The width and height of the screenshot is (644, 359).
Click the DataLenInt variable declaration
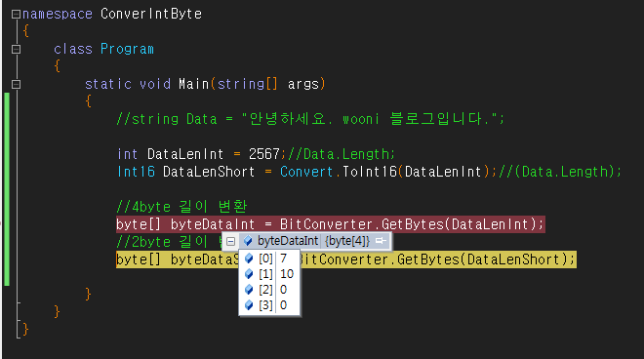tap(185, 154)
